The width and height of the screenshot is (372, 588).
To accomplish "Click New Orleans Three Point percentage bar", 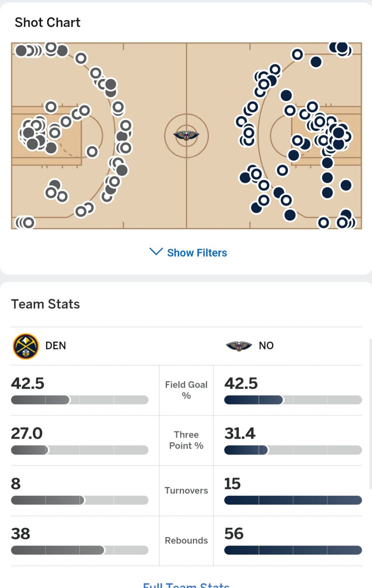I will [293, 450].
